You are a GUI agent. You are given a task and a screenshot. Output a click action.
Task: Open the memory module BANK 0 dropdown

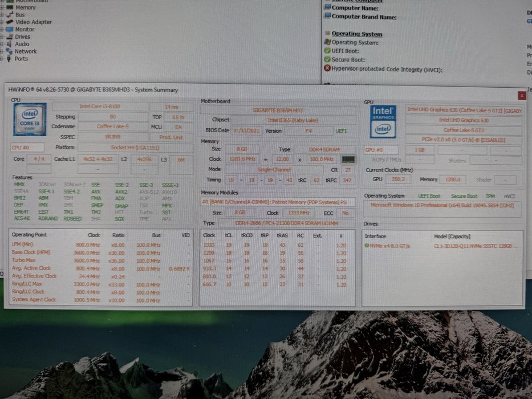(278, 202)
